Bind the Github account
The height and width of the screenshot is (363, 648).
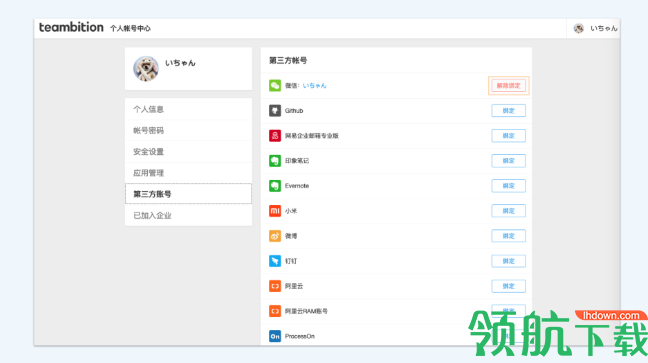click(508, 110)
